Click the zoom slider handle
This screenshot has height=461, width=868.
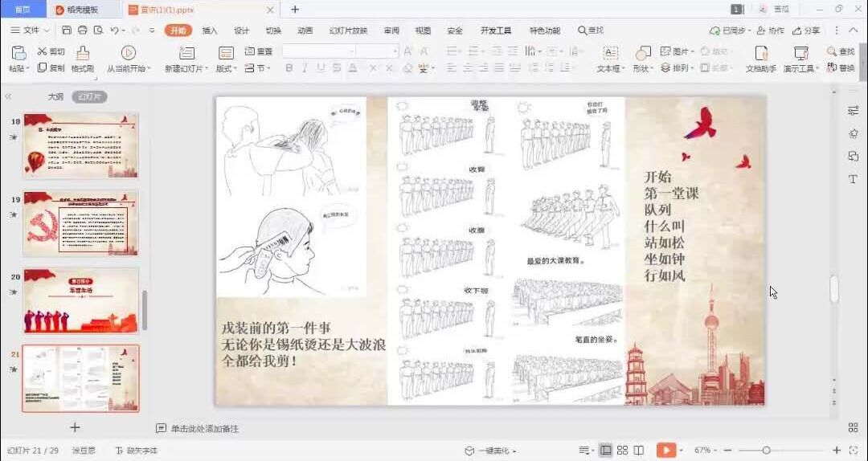pyautogui.click(x=766, y=451)
